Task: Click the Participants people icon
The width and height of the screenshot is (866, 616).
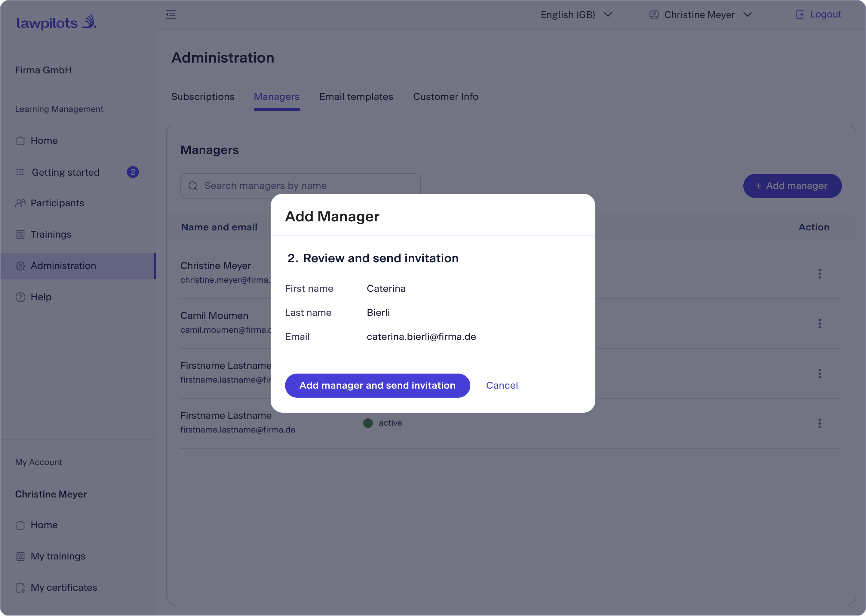Action: coord(20,203)
